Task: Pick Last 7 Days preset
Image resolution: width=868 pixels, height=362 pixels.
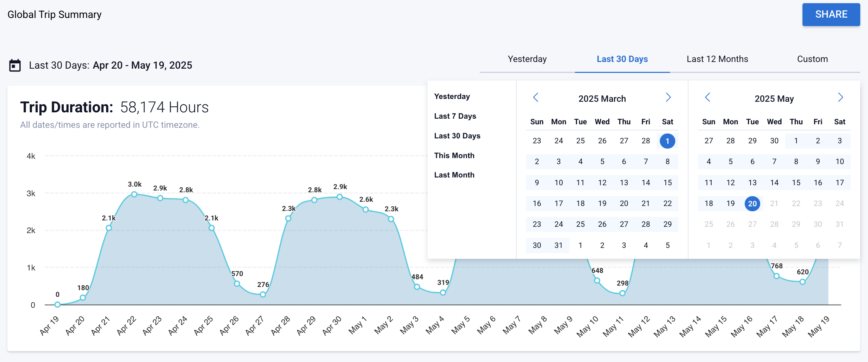Action: [x=455, y=116]
